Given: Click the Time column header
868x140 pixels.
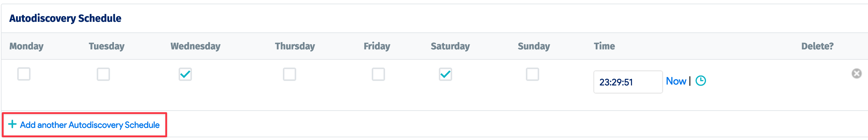Looking at the screenshot, I should tap(604, 46).
